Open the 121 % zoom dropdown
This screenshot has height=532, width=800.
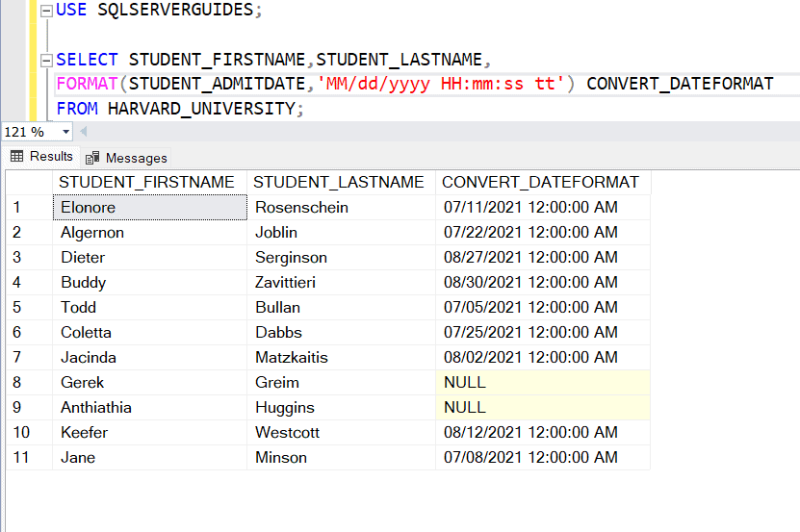65,132
